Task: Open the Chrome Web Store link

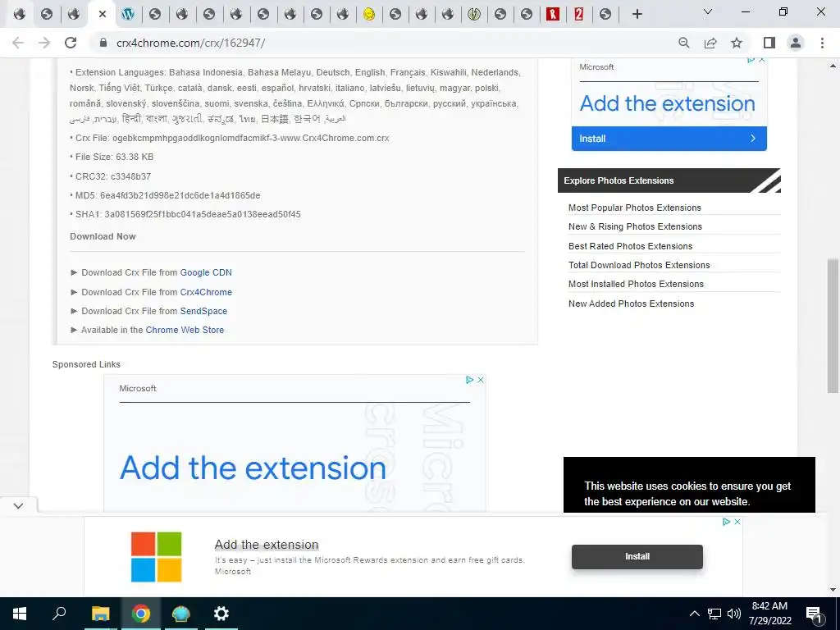Action: (x=185, y=330)
